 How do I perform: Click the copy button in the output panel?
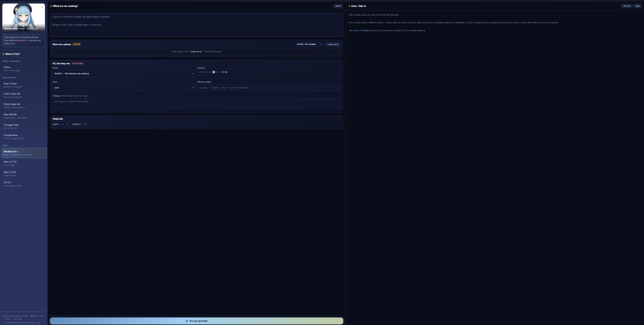(637, 6)
